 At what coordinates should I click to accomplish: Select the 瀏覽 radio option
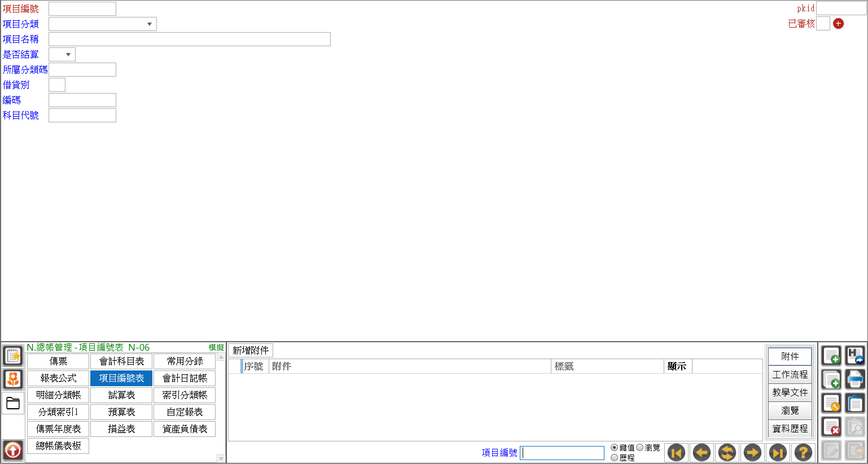click(x=640, y=448)
